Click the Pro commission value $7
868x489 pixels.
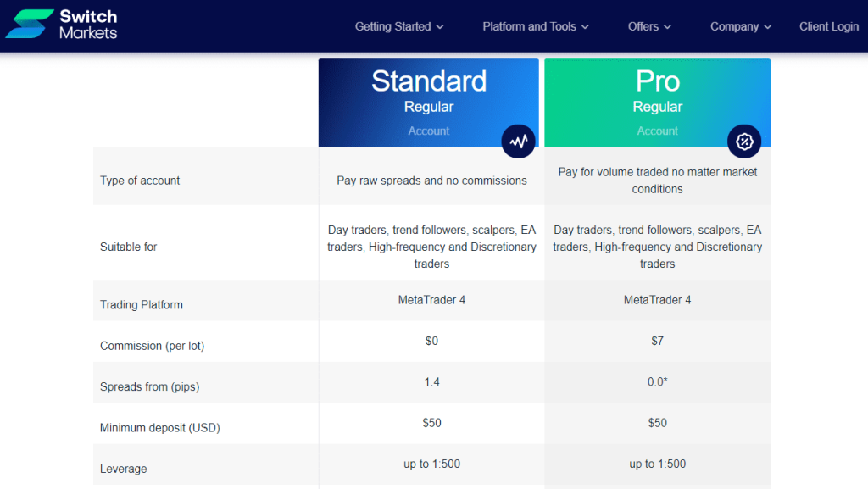pyautogui.click(x=658, y=341)
